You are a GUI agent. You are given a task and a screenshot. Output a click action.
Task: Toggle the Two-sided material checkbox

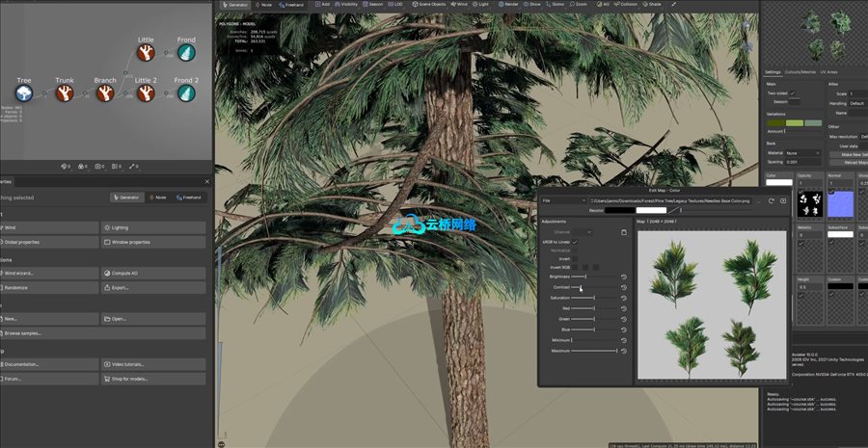(x=791, y=92)
